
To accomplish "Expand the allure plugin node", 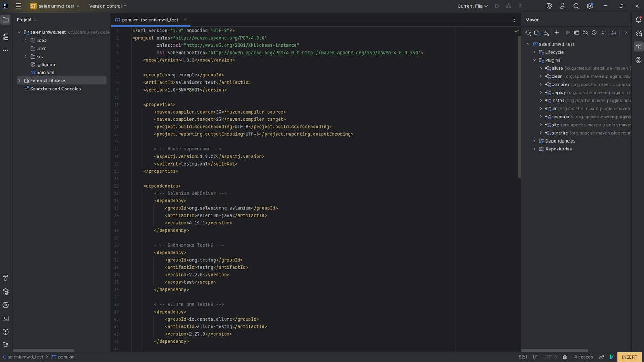I will (x=541, y=68).
